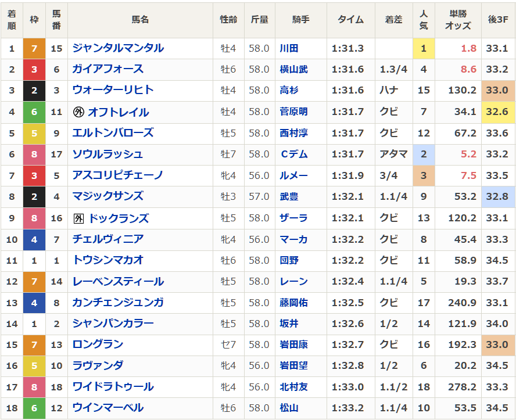516x420 pixels.
Task: Open the ソウルラッシュ horse link
Action: 107,154
